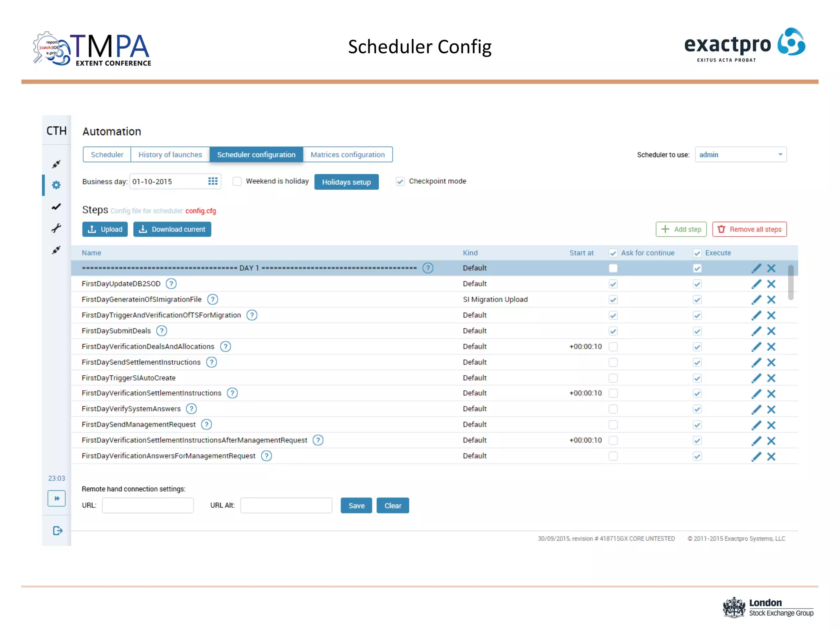Screen dimensions: 840x630
Task: Delete the FirstDayUpdateDB2SOD step
Action: tap(772, 284)
